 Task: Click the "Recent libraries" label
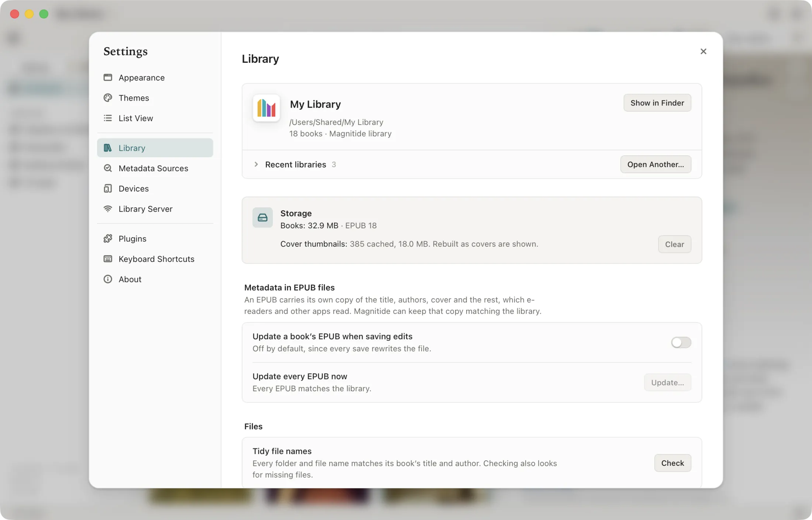[x=296, y=164]
